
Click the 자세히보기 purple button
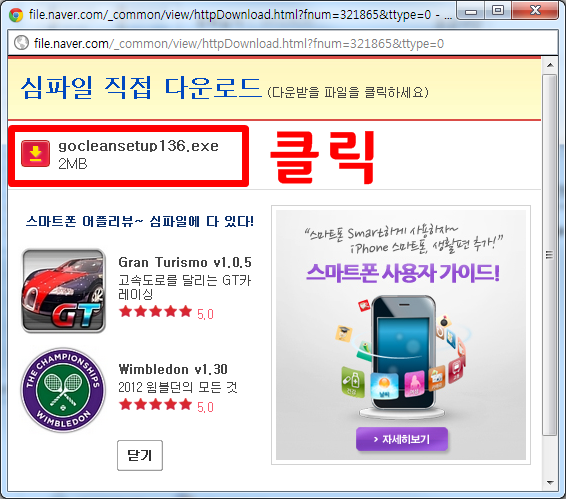[x=402, y=439]
